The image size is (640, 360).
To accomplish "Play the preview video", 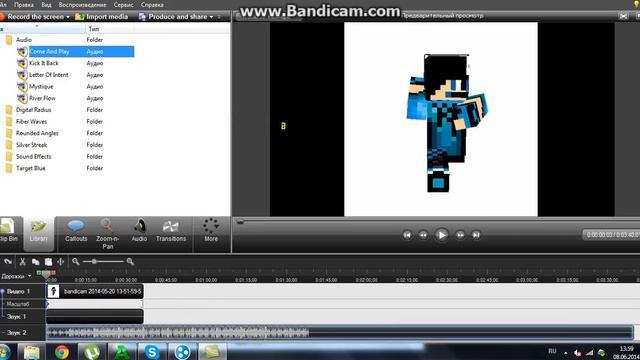I will click(x=441, y=235).
